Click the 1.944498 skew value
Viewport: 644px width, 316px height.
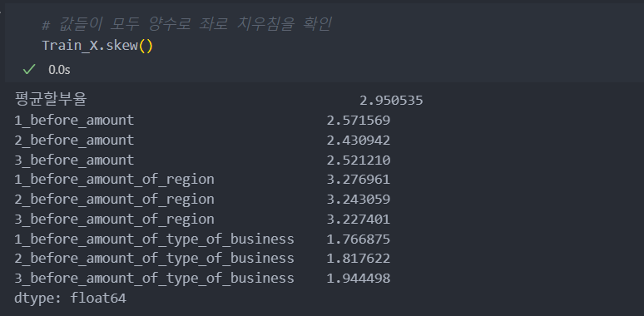tap(358, 279)
